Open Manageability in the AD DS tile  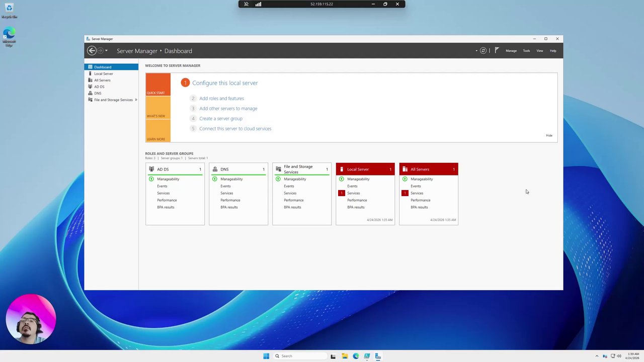pyautogui.click(x=168, y=179)
